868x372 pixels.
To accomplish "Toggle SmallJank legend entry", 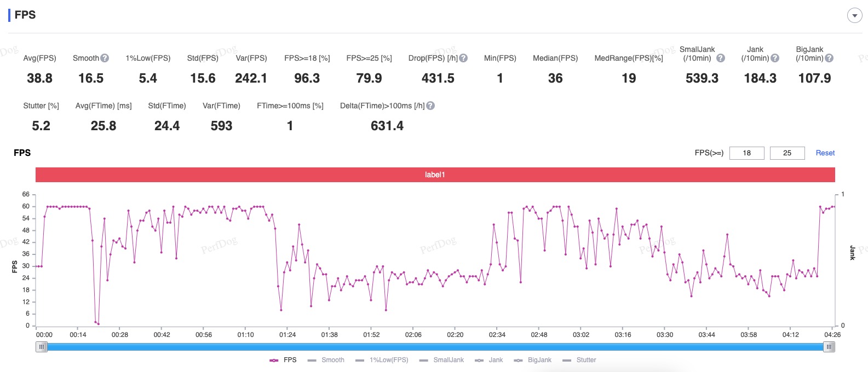I will [441, 360].
